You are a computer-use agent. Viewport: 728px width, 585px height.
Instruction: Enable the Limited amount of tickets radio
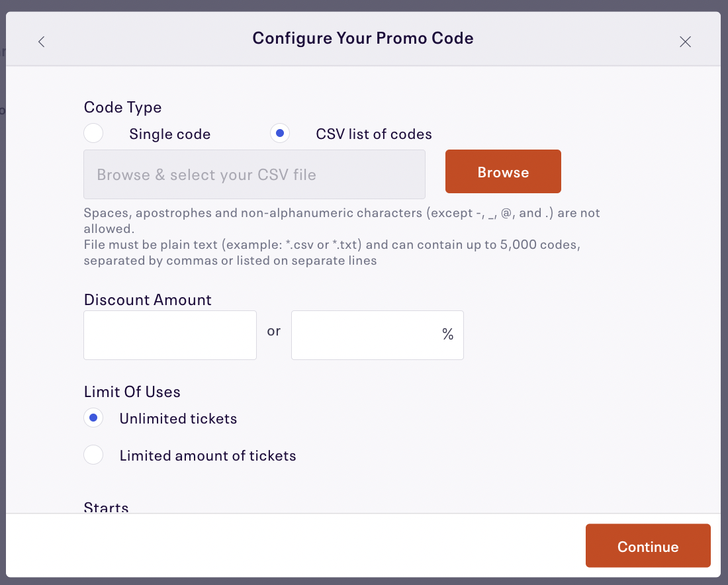coord(93,455)
